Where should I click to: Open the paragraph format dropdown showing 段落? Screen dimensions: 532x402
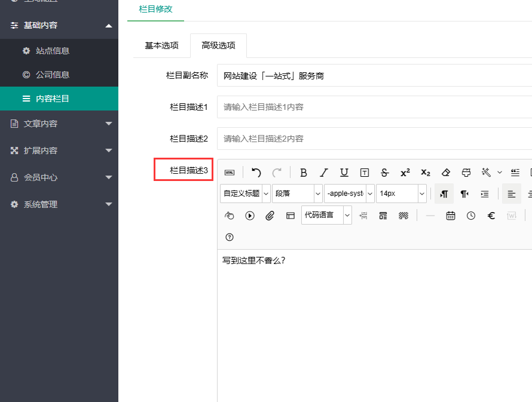(x=297, y=193)
